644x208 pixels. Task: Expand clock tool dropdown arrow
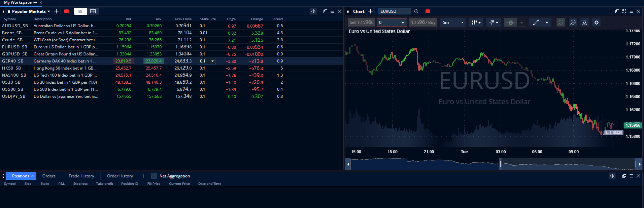[x=521, y=23]
